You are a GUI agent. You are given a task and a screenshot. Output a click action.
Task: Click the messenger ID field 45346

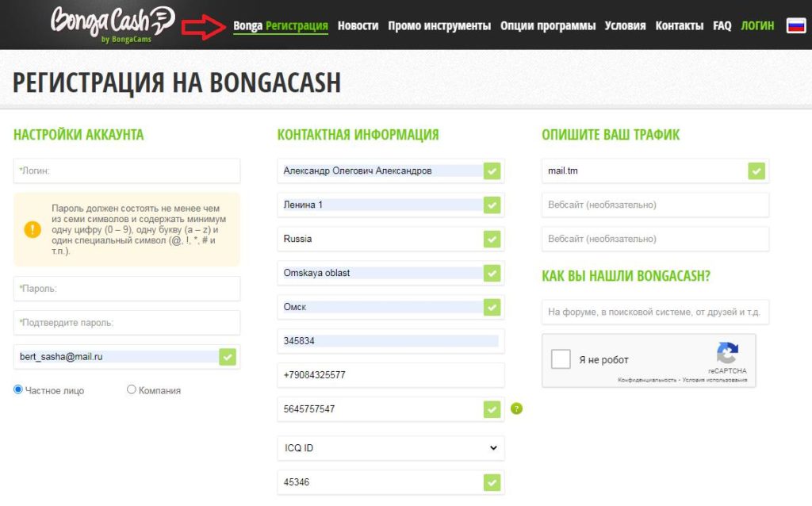pyautogui.click(x=391, y=482)
